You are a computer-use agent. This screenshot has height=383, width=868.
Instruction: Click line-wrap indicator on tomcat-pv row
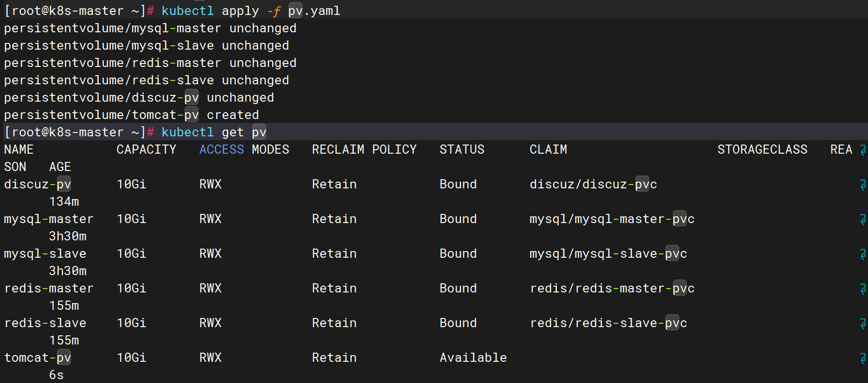pos(863,358)
